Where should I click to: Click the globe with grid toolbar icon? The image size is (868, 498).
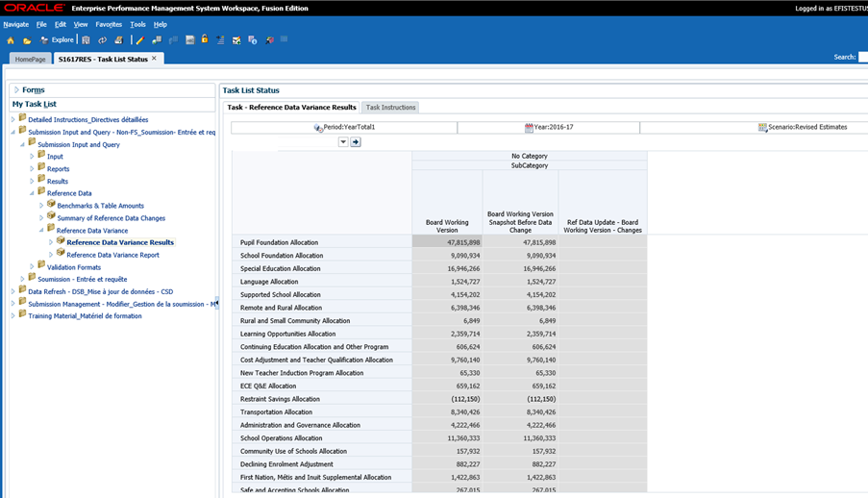(157, 39)
